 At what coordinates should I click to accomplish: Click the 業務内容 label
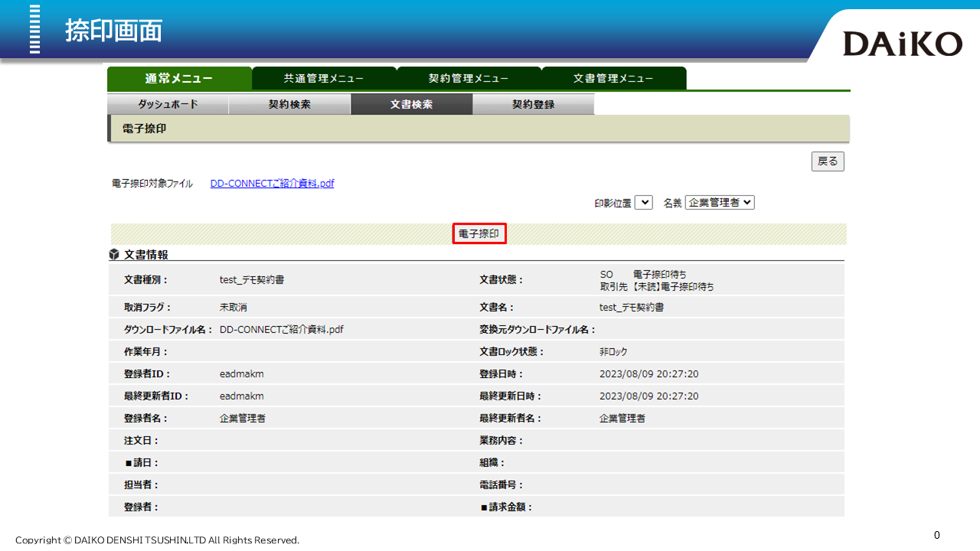(501, 441)
